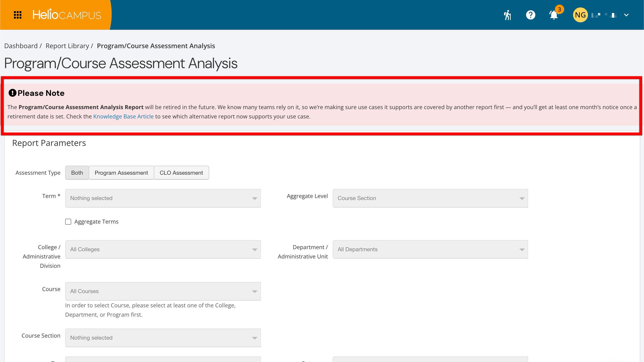
Task: Open the notifications bell icon
Action: coord(554,15)
